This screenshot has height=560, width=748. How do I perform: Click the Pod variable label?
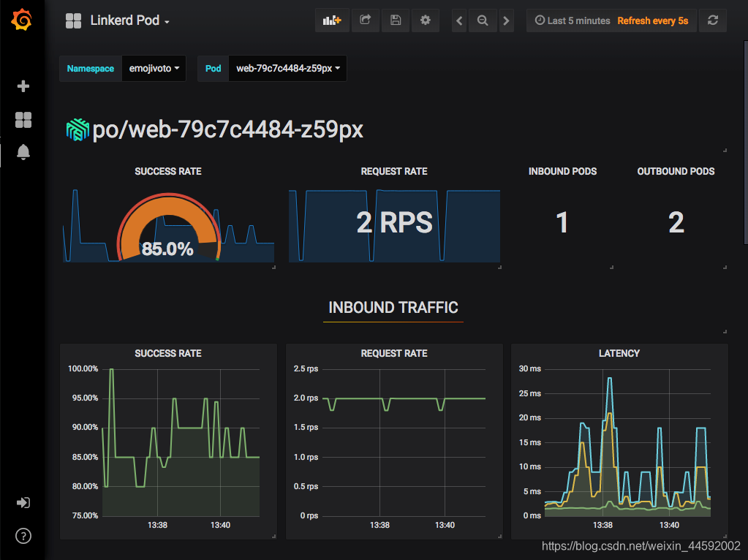214,68
